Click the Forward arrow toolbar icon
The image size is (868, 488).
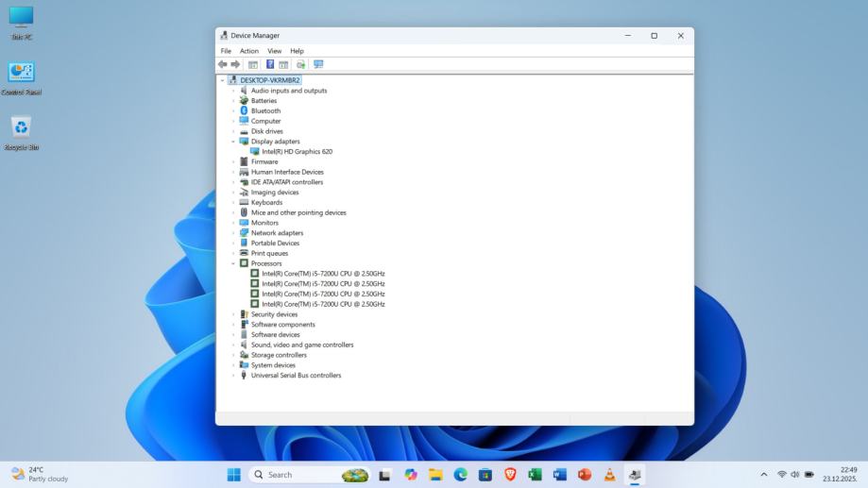(235, 64)
